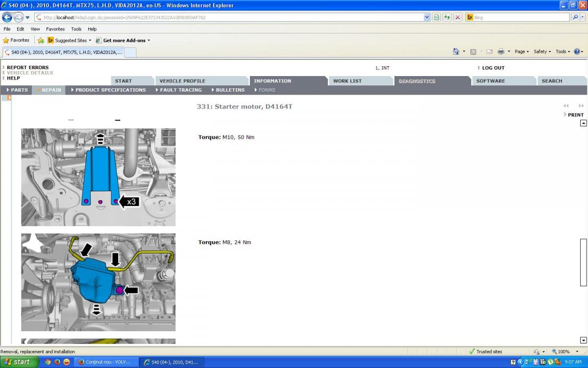Click the Compatibility View icon in address bar
Viewport: 588px width, 368px height.
tap(437, 17)
